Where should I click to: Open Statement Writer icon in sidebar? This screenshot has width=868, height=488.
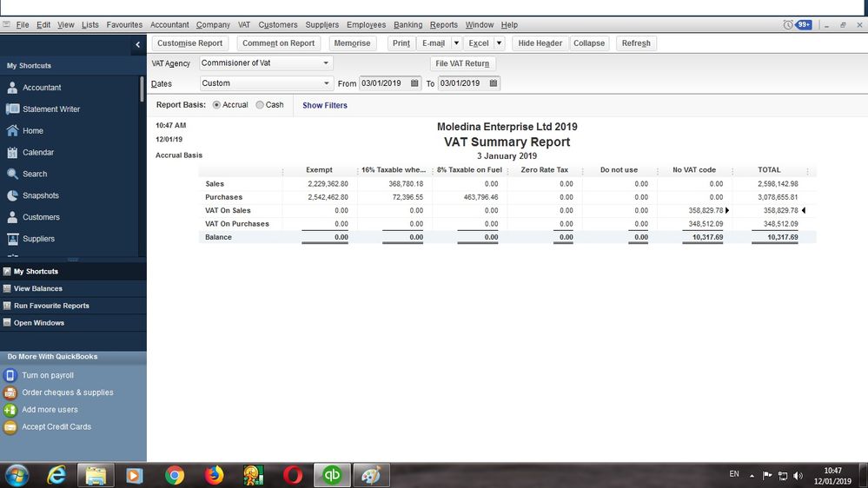coord(12,109)
